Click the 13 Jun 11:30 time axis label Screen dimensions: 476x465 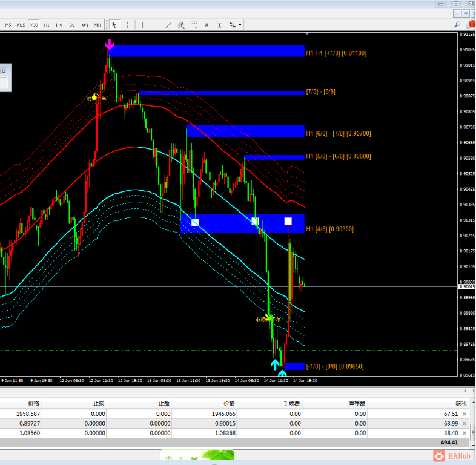pos(188,381)
